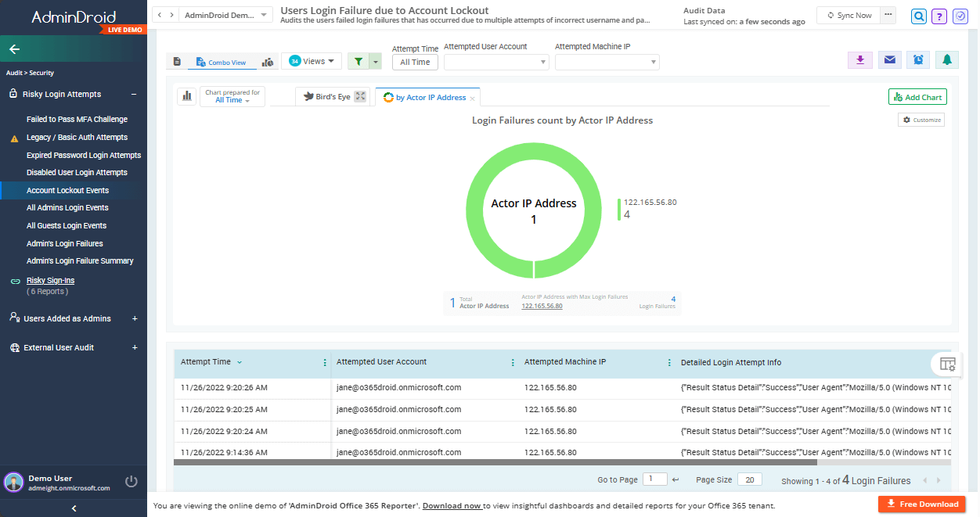Expand Chart prepared for All Time dropdown

pyautogui.click(x=232, y=96)
